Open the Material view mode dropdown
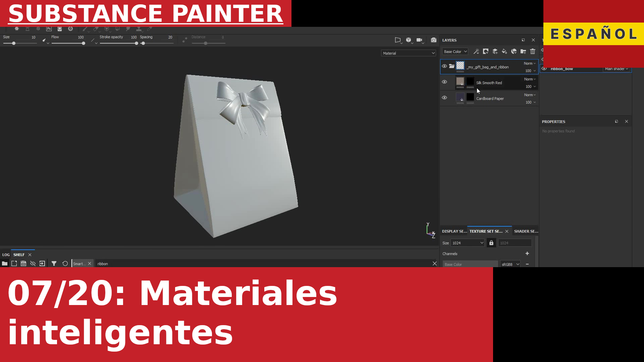This screenshot has width=644, height=362. (409, 53)
